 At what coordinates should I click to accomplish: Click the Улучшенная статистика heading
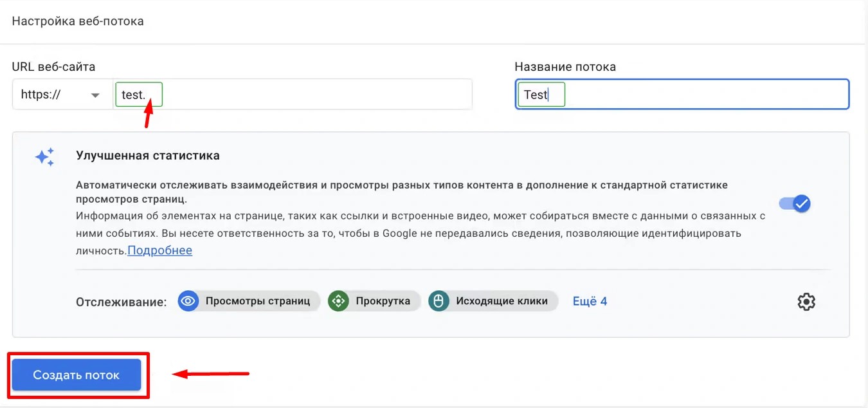pos(147,155)
